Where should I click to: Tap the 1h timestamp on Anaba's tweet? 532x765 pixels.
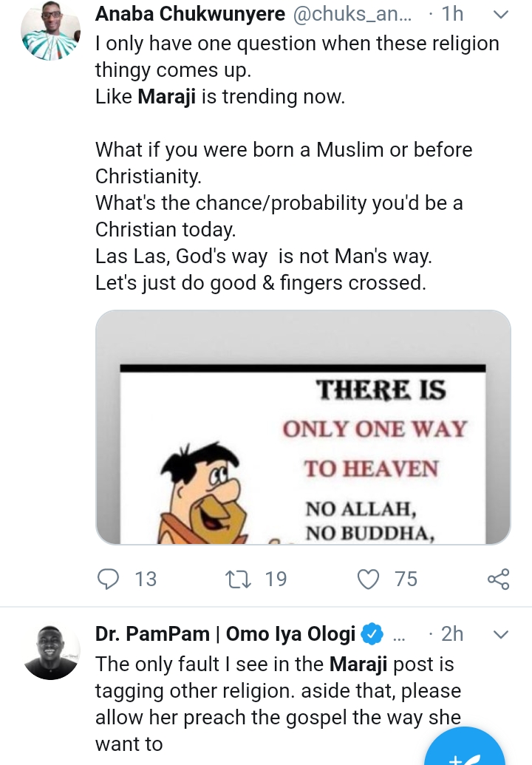[x=450, y=14]
